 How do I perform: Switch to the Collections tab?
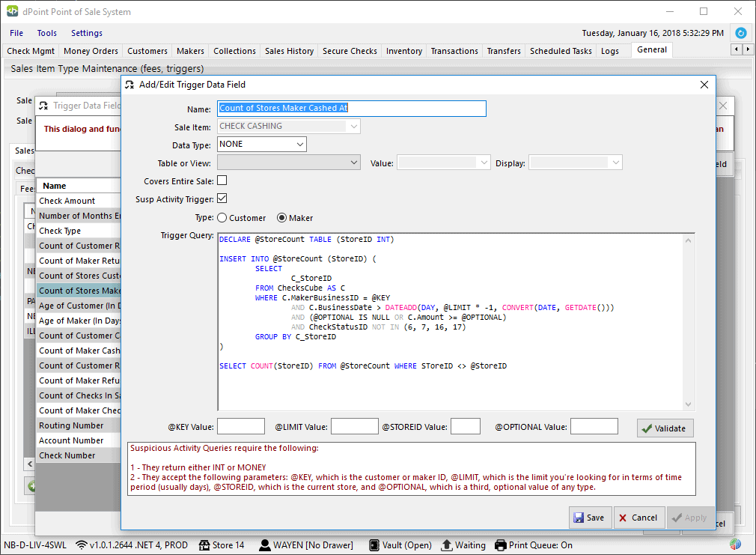pyautogui.click(x=235, y=51)
